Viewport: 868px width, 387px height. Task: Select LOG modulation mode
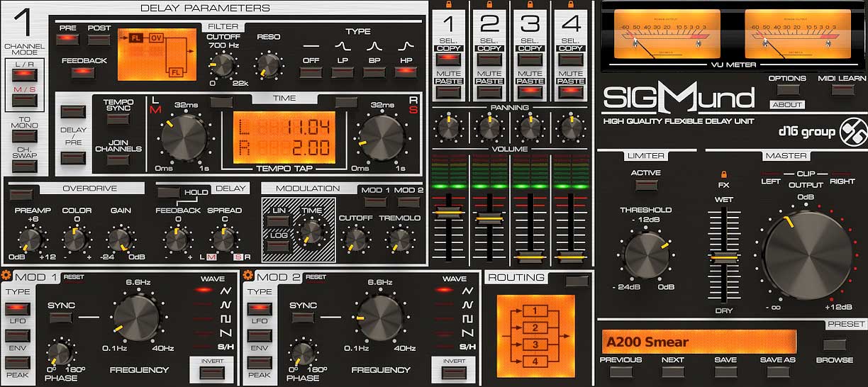click(x=278, y=245)
